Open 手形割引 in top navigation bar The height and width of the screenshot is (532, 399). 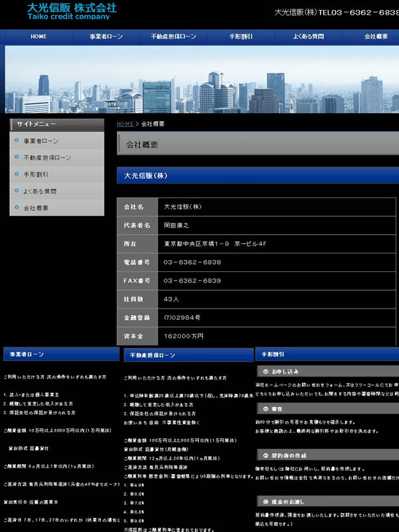241,37
